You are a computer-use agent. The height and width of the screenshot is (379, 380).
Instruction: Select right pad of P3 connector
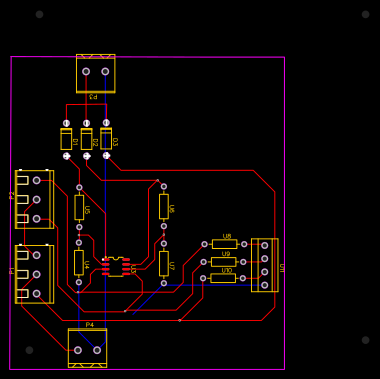point(105,71)
